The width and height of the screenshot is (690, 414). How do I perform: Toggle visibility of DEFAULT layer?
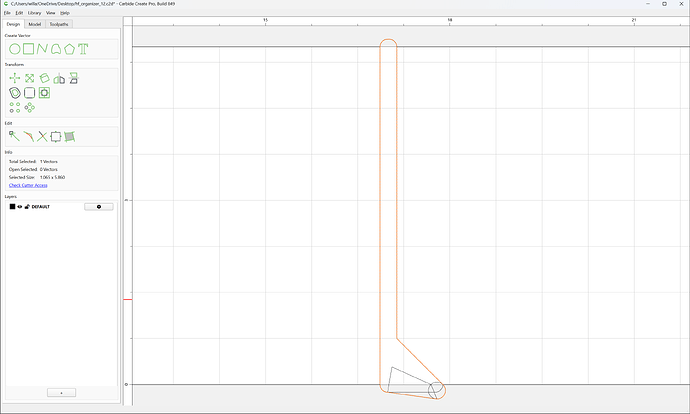point(20,207)
